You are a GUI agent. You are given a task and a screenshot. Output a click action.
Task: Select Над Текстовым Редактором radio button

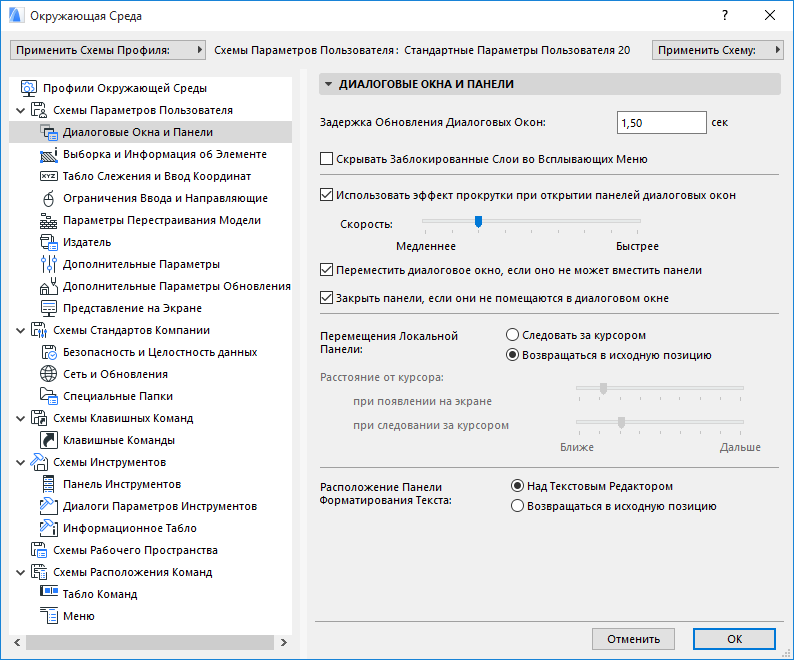pos(517,486)
